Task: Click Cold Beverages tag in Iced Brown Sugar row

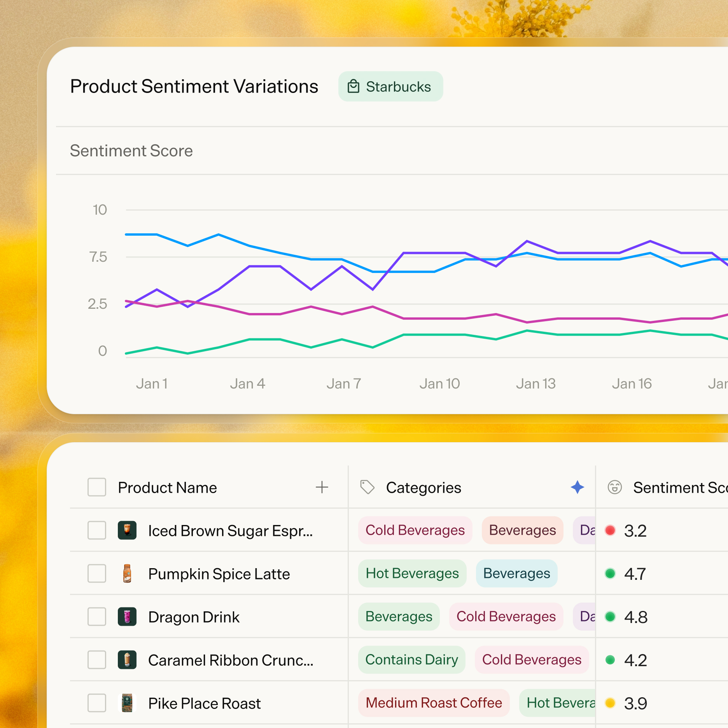Action: (x=415, y=530)
